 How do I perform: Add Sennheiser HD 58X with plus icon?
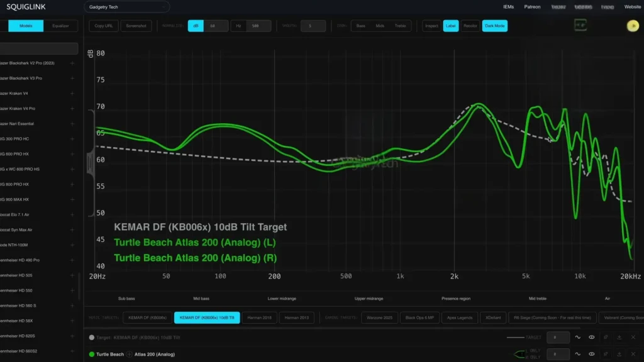[x=72, y=321]
